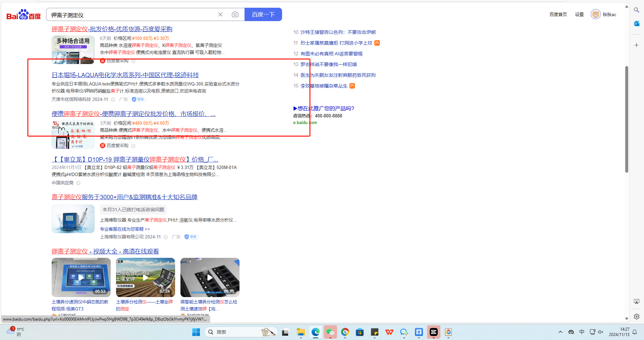Add a sidebar app with plus icon
644x340 pixels.
click(x=636, y=45)
